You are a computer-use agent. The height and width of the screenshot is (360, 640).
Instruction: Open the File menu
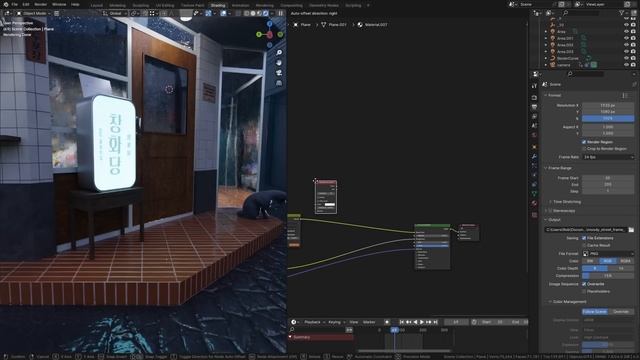click(15, 4)
